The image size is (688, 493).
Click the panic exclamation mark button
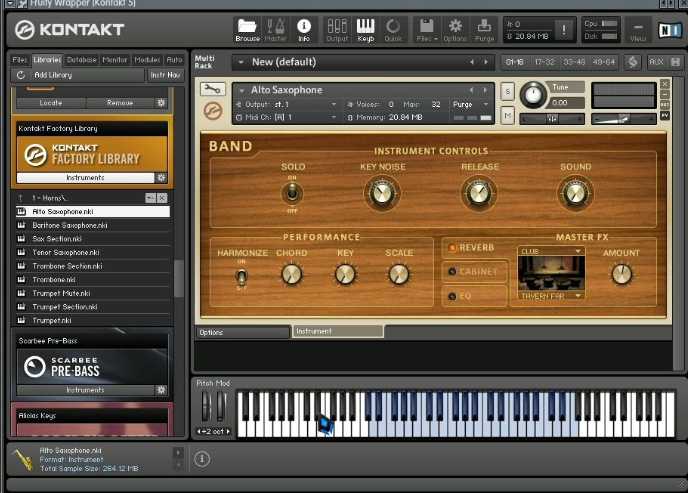(x=563, y=30)
